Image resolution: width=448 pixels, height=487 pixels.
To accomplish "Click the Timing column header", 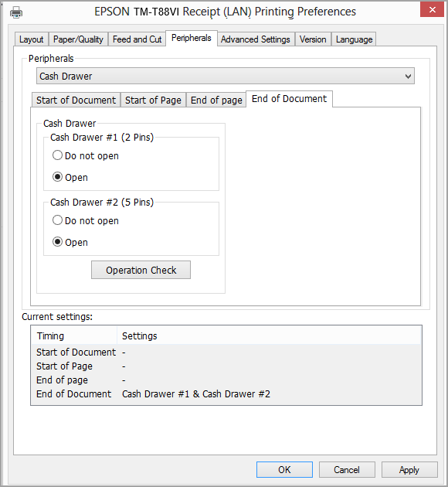I will click(74, 335).
